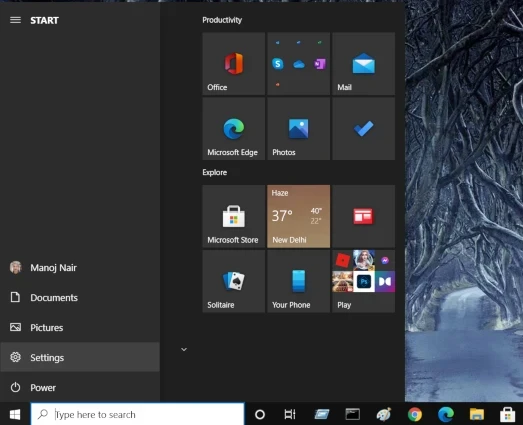Open File Explorer from taskbar
Image resolution: width=523 pixels, height=425 pixels.
(477, 414)
